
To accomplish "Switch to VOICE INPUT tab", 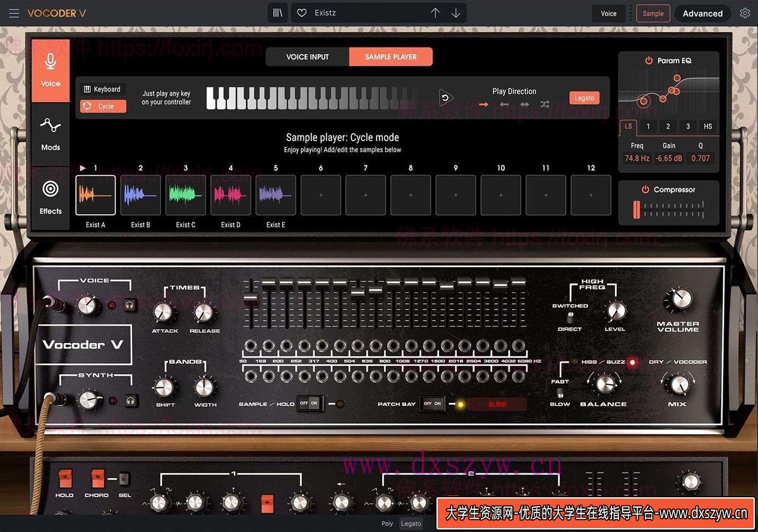I will point(308,57).
